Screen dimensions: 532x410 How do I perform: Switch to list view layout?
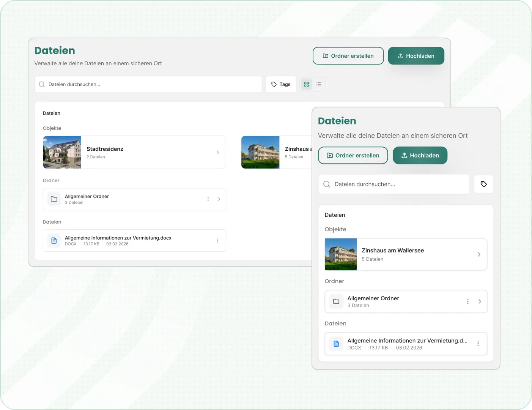319,84
